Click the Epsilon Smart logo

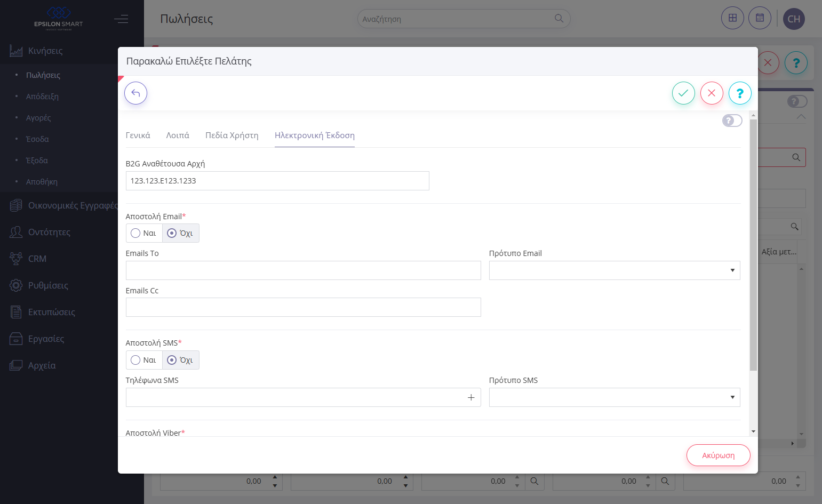tap(59, 19)
